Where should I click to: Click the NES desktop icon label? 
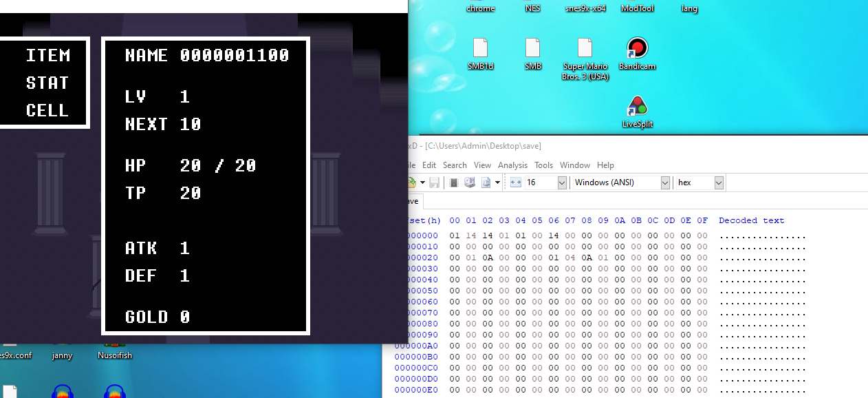click(532, 8)
